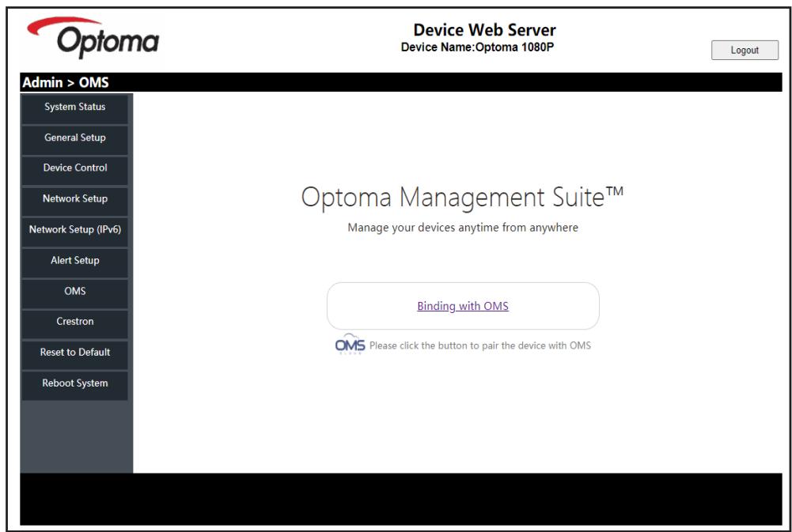Click the OMS cloud icon
The width and height of the screenshot is (792, 532).
click(350, 344)
